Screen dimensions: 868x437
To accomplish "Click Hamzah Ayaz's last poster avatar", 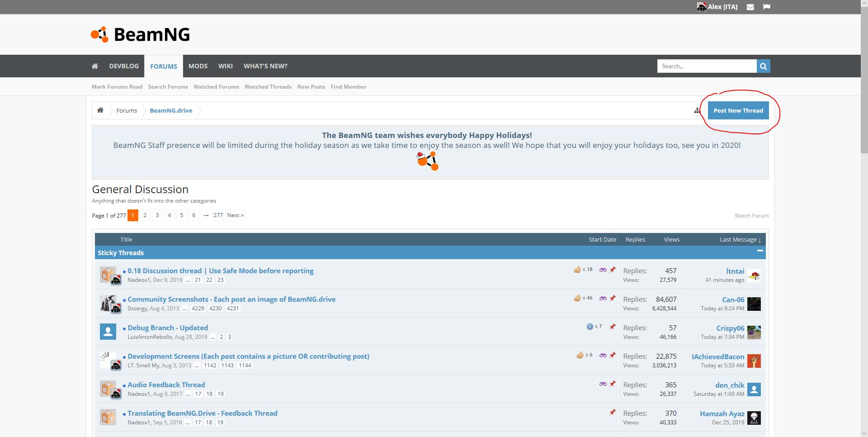I will [x=754, y=418].
